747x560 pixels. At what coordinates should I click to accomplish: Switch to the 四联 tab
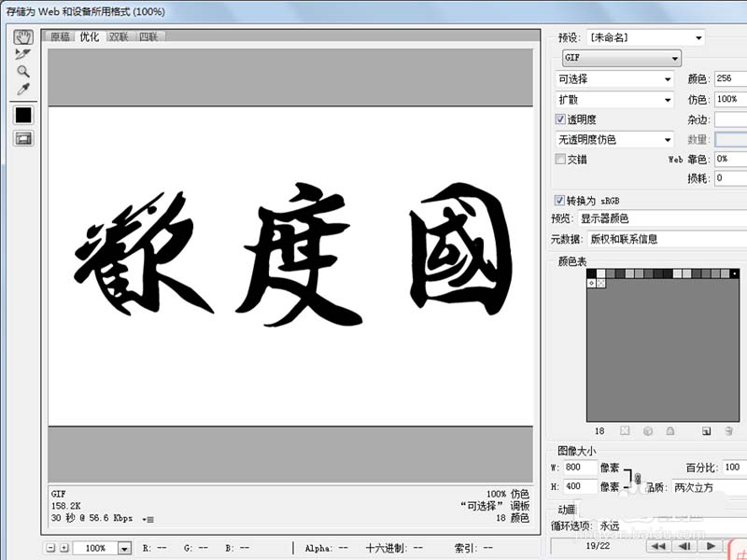point(148,36)
